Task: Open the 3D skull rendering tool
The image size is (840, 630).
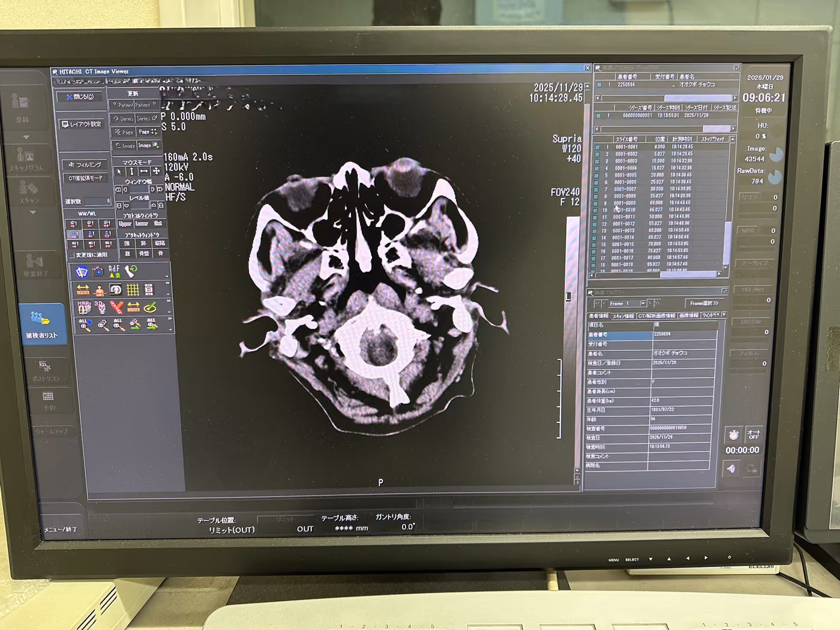Action: (100, 308)
